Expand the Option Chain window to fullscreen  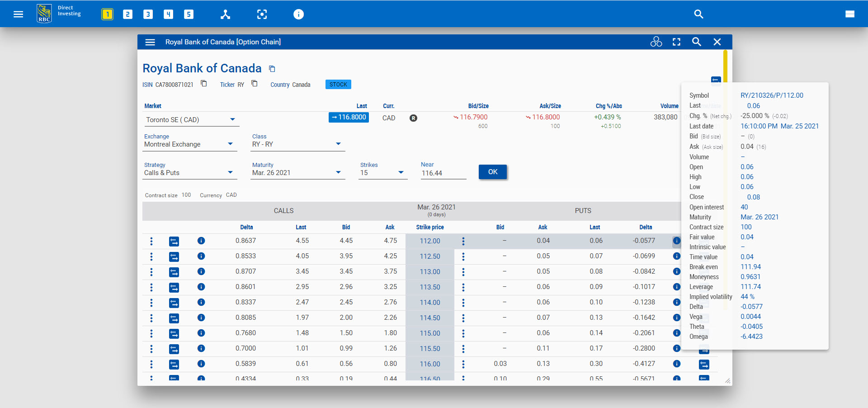click(676, 42)
